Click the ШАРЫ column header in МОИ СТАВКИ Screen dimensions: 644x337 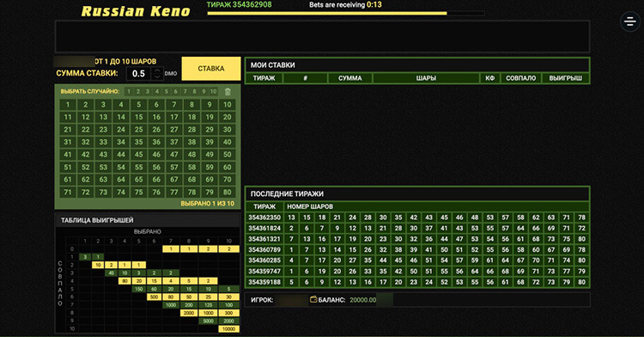pyautogui.click(x=426, y=78)
